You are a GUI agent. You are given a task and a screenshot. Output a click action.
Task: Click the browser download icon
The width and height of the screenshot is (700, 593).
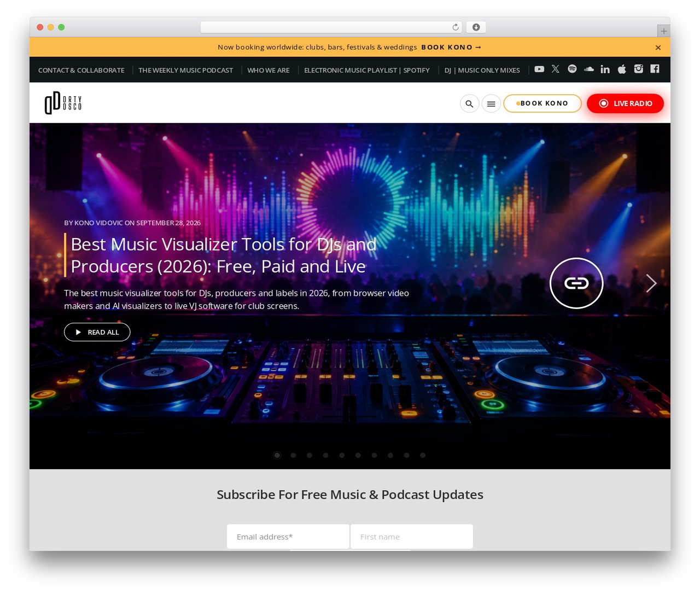476,27
